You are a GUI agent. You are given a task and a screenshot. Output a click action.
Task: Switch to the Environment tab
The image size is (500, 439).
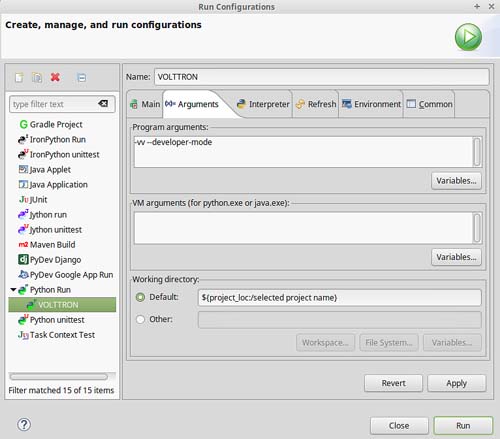tap(371, 104)
